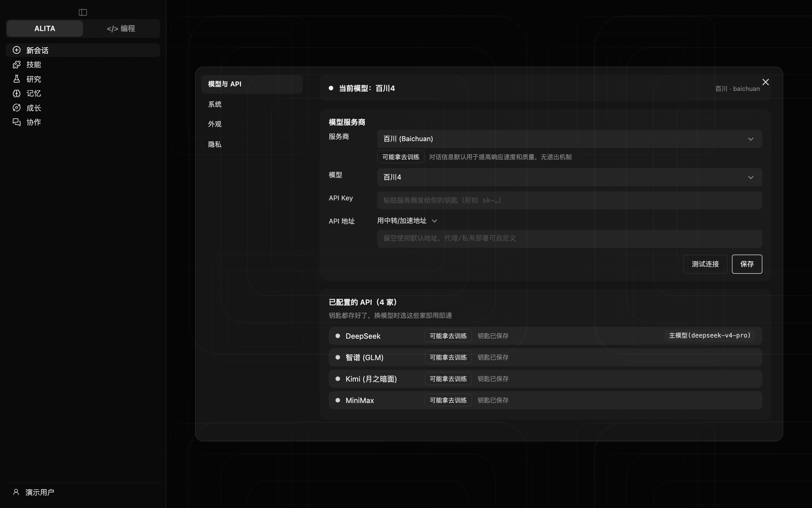Open the 服务商 dropdown showing 百川 (Baichuan)
The height and width of the screenshot is (508, 812).
(x=570, y=139)
